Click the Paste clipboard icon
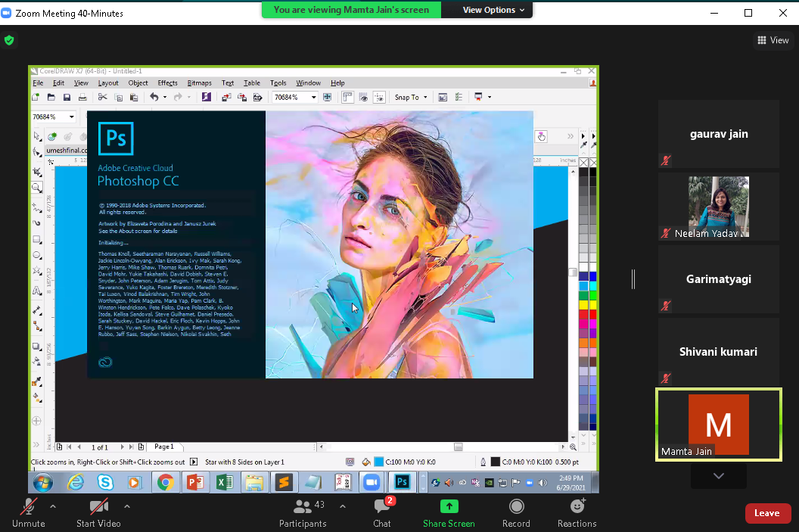Screen dimensions: 799x532 134,98
